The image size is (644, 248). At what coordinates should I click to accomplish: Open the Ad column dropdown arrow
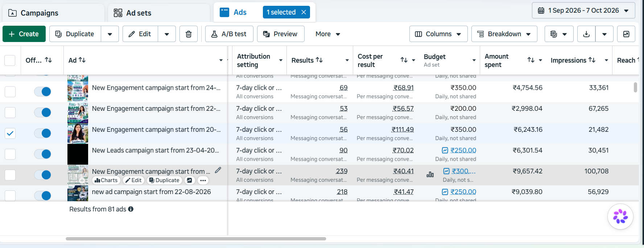221,60
